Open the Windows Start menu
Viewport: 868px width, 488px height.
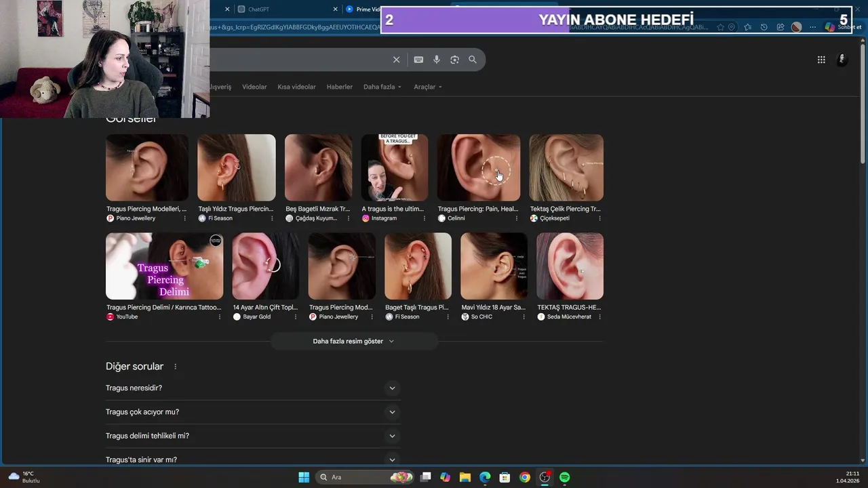304,477
